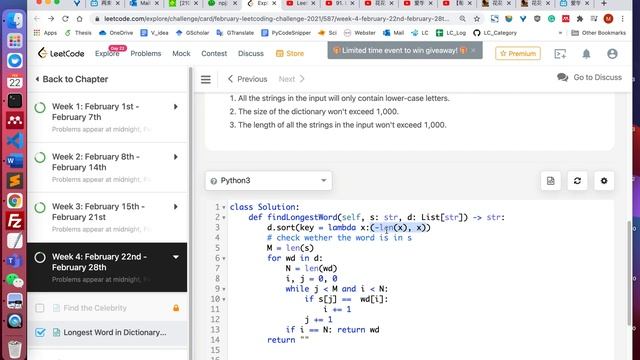Expand Week 1: February 1st section
Image resolution: width=640 pixels, height=360 pixels.
[x=176, y=107]
